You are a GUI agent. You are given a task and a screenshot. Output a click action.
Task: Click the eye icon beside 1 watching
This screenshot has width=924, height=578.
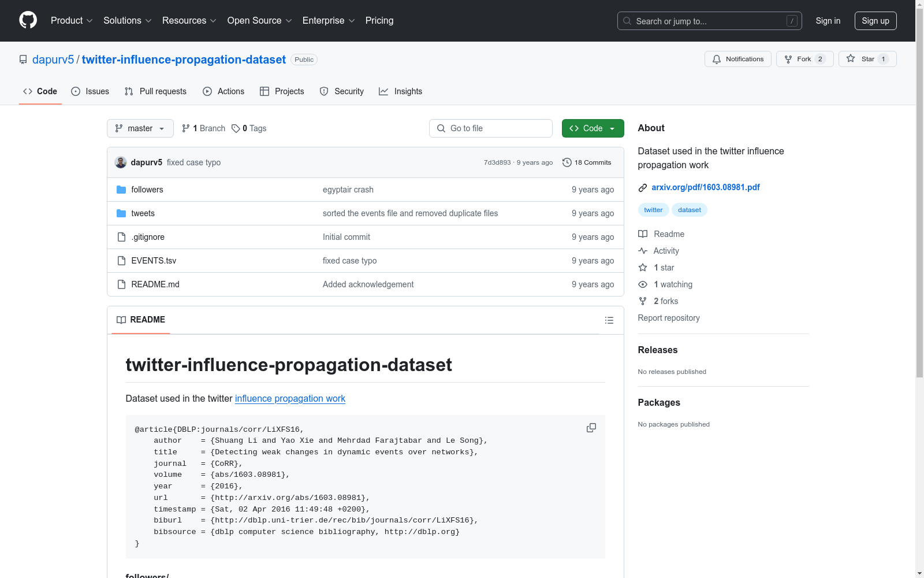click(643, 284)
